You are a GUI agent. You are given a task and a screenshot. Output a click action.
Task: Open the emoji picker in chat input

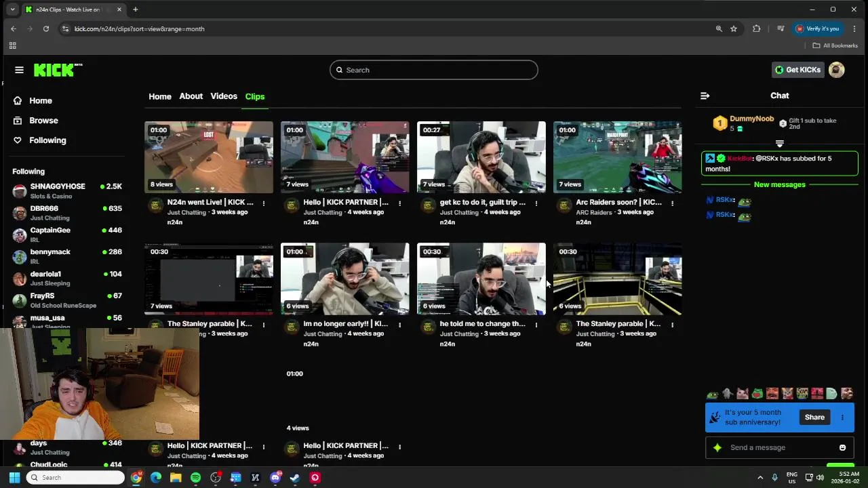[x=842, y=447]
